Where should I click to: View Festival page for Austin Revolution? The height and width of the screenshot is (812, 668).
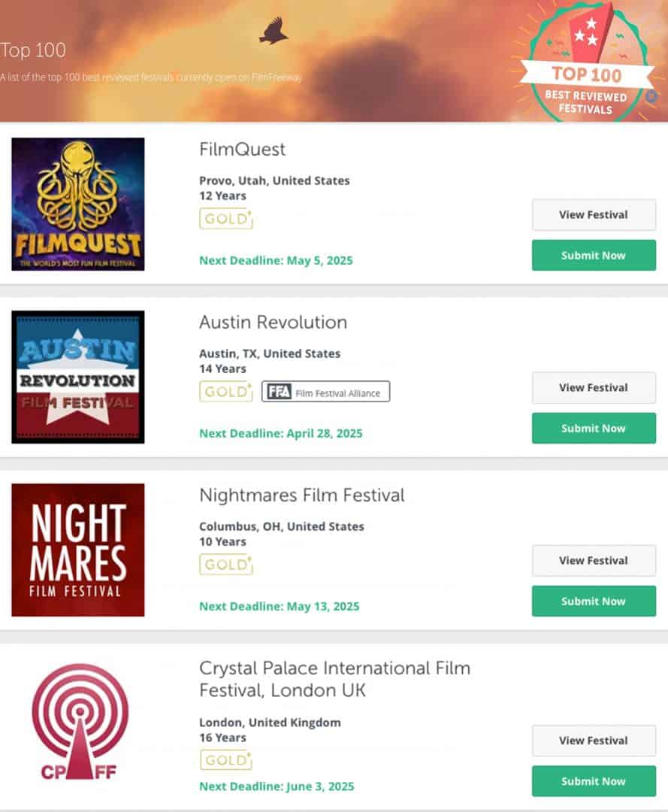[594, 388]
